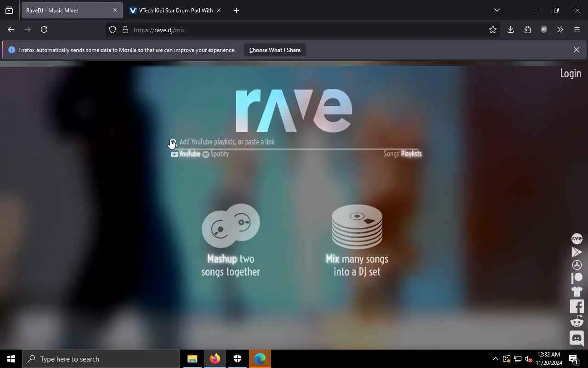Open the Facebook sidebar icon
The image size is (588, 368).
(x=577, y=306)
